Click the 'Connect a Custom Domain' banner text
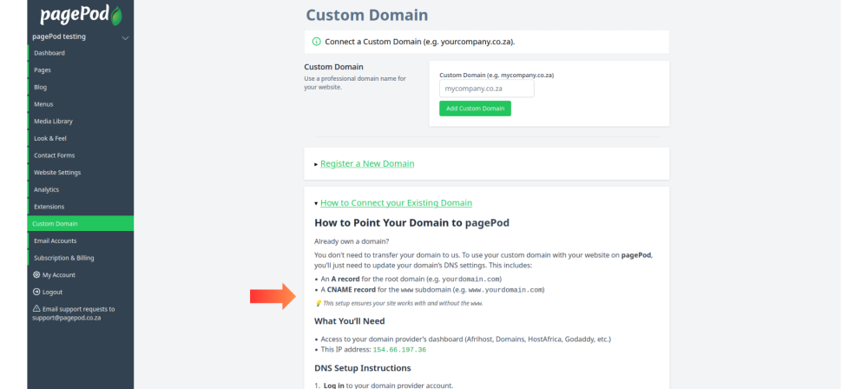The height and width of the screenshot is (389, 868). click(x=420, y=42)
